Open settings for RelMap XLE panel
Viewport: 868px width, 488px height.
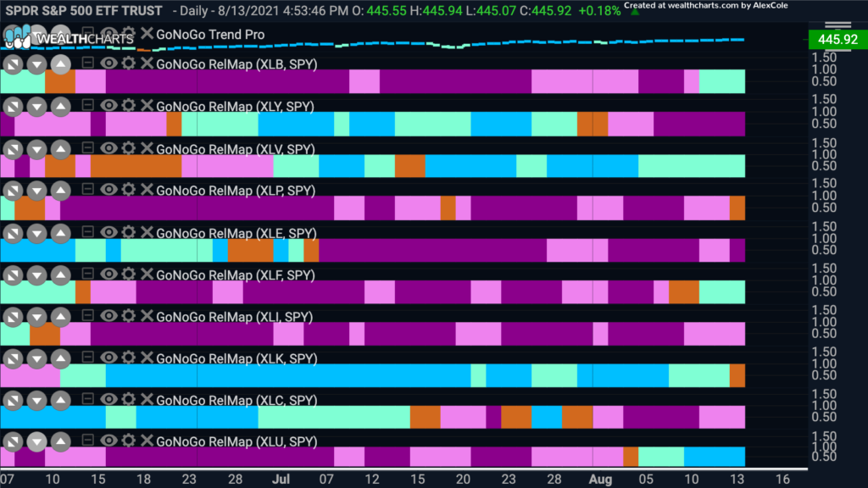pyautogui.click(x=129, y=232)
